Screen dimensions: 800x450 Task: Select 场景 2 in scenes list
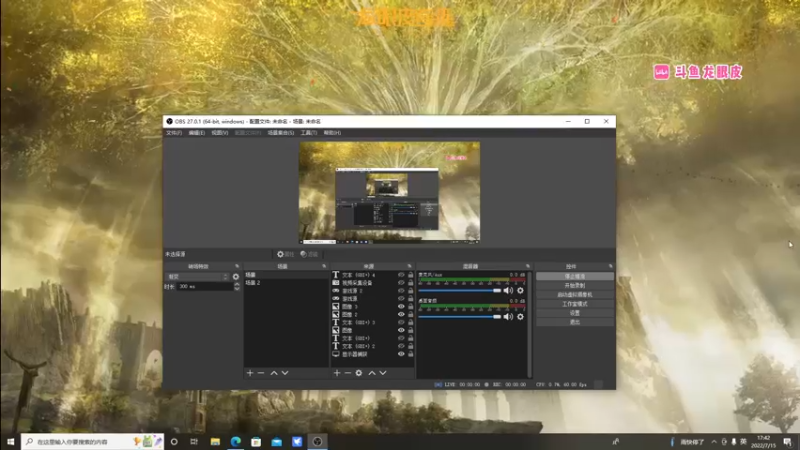pos(286,283)
